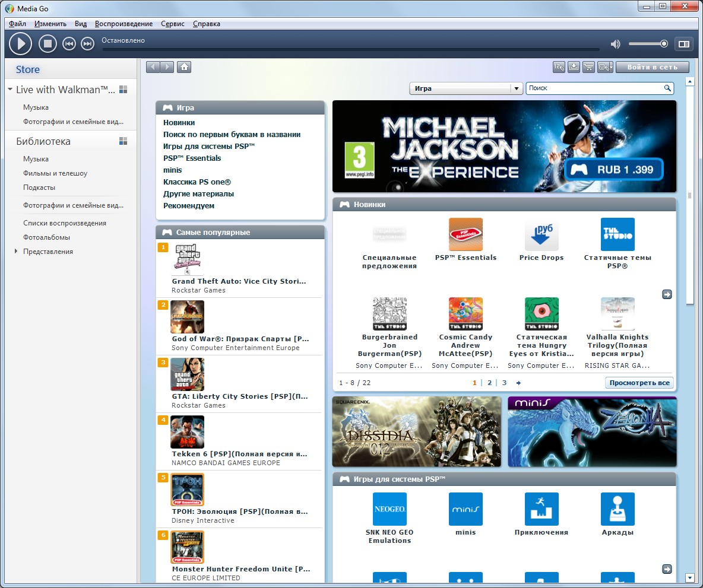Open the Сервис menu
This screenshot has height=588, width=703.
click(x=173, y=24)
